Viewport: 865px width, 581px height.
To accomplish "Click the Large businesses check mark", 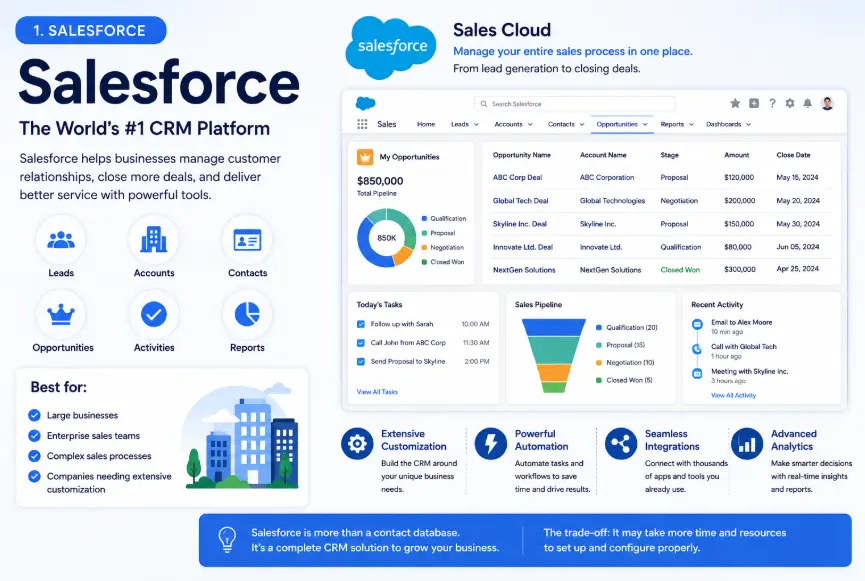I will pyautogui.click(x=34, y=415).
